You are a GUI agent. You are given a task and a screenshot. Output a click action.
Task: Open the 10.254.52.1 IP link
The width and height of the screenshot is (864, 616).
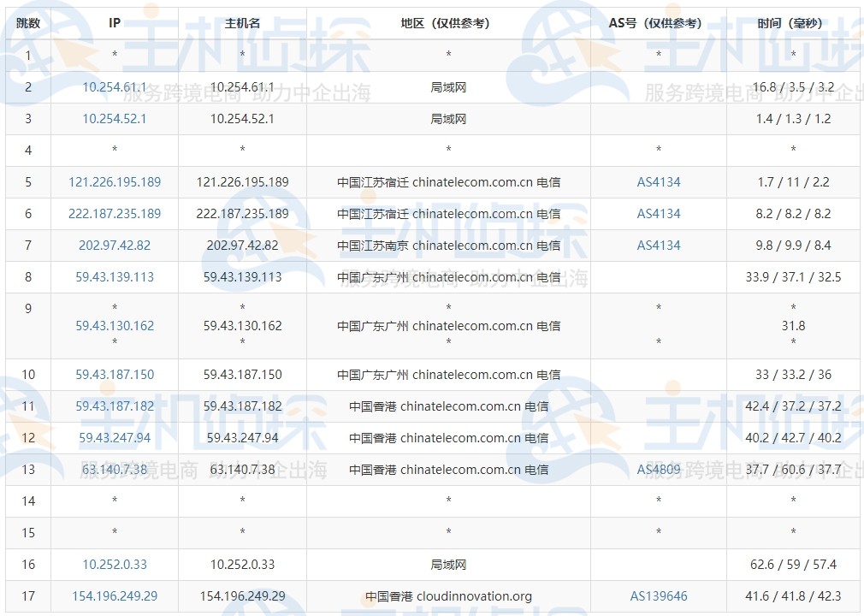tap(115, 119)
